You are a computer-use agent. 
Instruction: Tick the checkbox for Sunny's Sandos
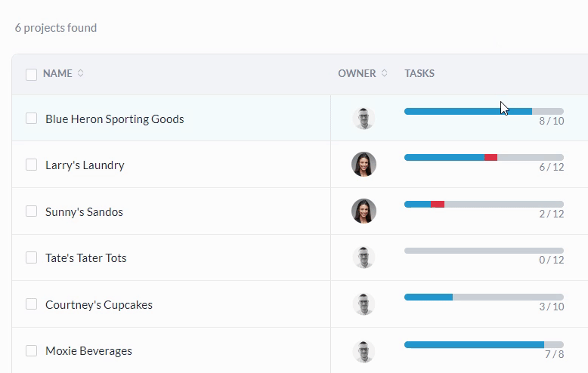(x=31, y=211)
